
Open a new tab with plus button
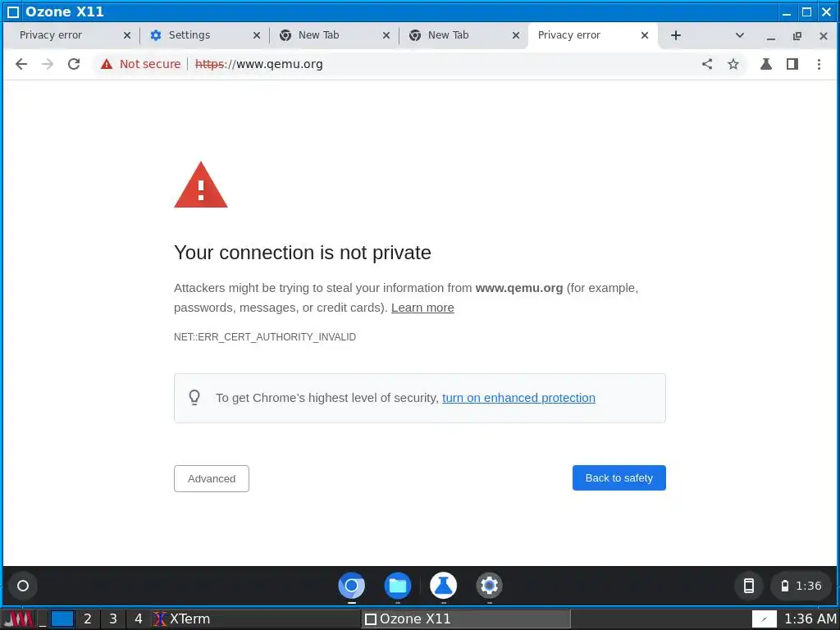pyautogui.click(x=676, y=35)
